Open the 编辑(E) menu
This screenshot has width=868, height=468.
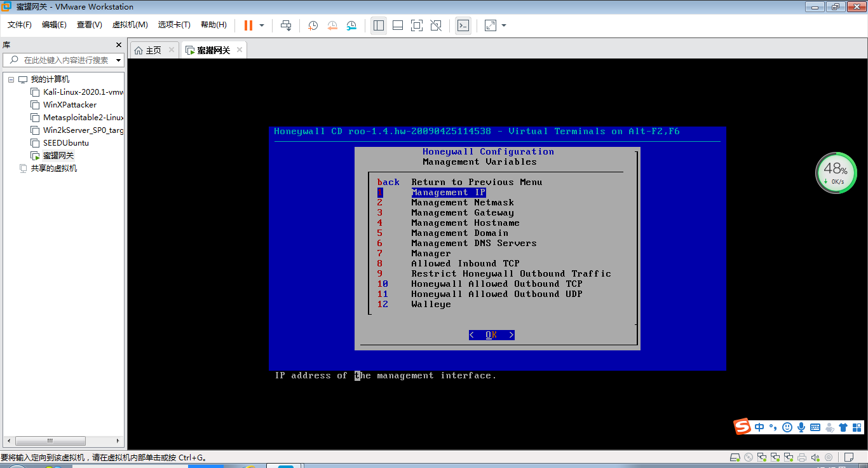(54, 25)
